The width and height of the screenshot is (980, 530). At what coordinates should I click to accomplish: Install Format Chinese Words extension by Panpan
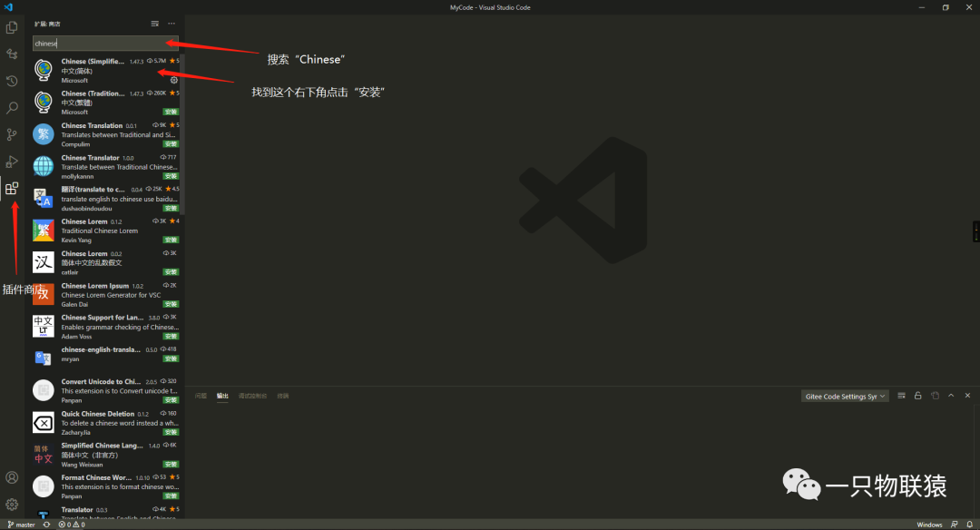pos(171,496)
